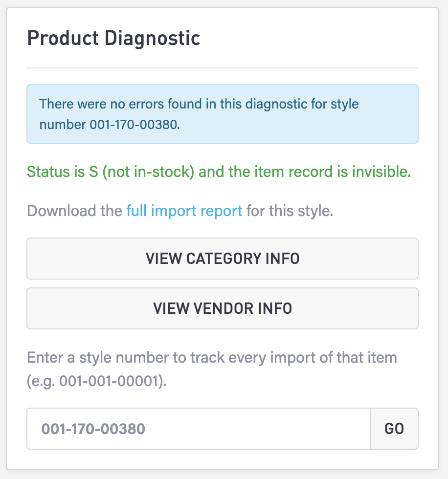This screenshot has height=479, width=448.
Task: Click the green status message text
Action: click(x=219, y=172)
